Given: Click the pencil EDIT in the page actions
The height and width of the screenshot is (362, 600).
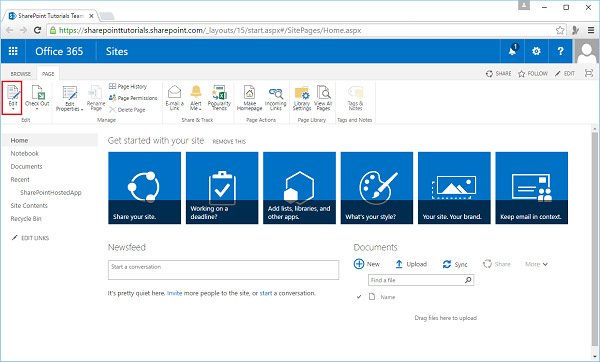Looking at the screenshot, I should pos(565,73).
